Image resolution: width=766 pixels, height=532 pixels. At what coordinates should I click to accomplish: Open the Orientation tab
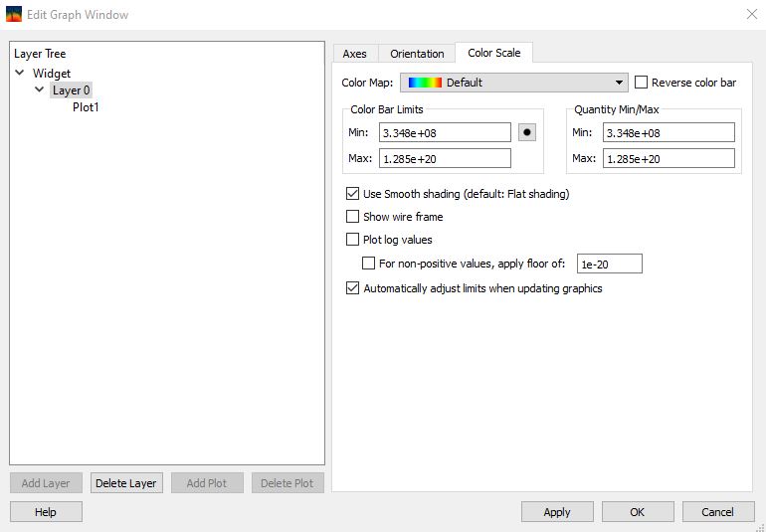pos(417,54)
